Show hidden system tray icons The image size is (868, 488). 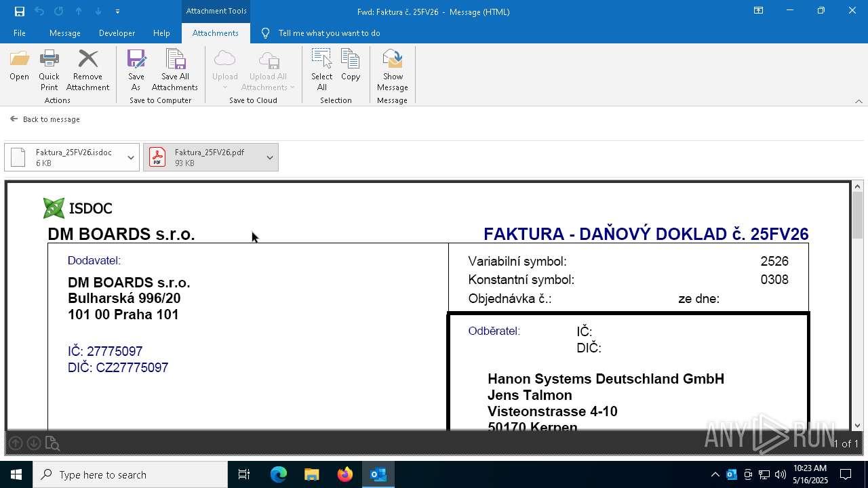tap(715, 474)
